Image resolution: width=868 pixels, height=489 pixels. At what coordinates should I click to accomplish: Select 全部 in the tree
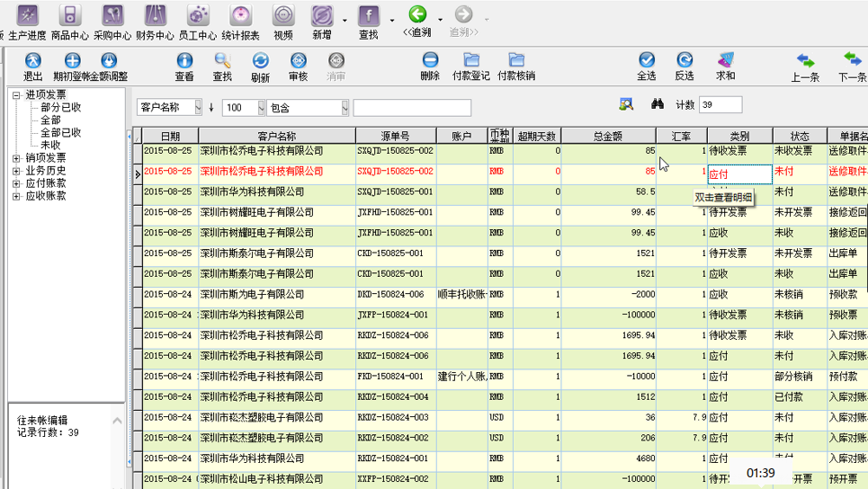tap(50, 120)
